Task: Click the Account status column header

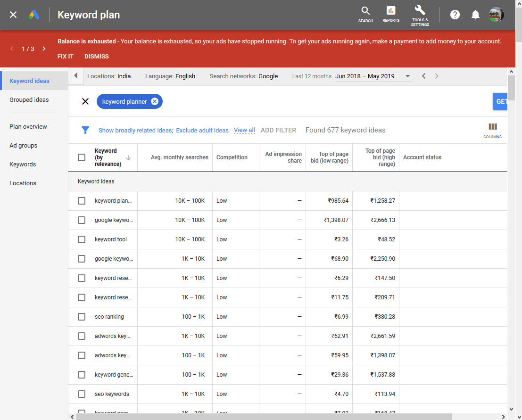Action: pyautogui.click(x=422, y=157)
